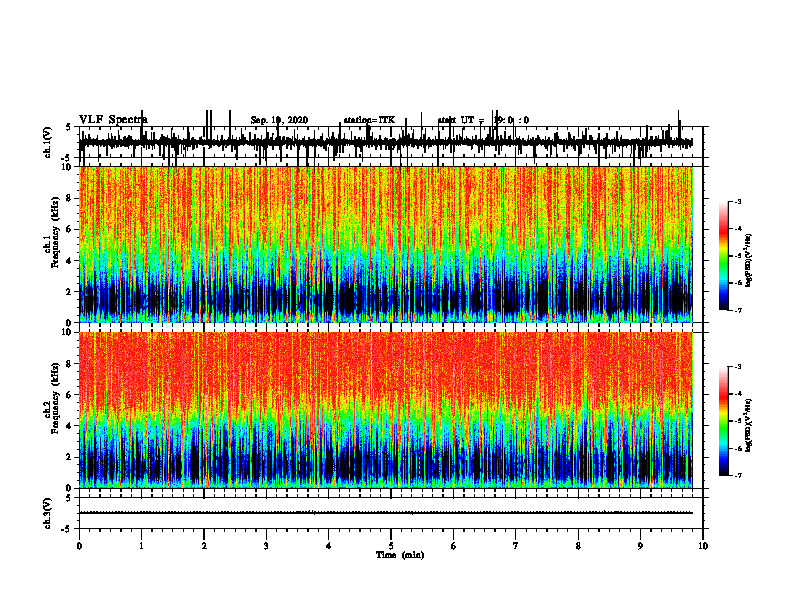
Task: Click the ch.1(V) waveform axis label
Action: [47, 142]
